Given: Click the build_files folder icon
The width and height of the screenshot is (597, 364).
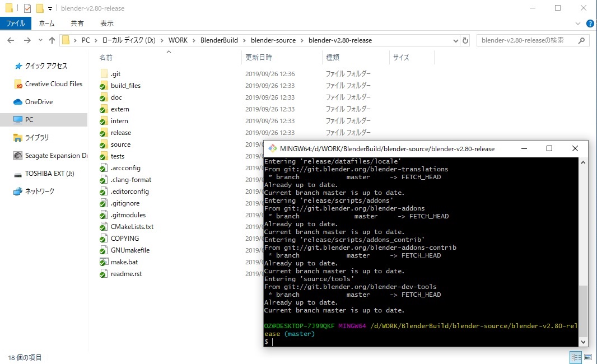Looking at the screenshot, I should (x=104, y=86).
